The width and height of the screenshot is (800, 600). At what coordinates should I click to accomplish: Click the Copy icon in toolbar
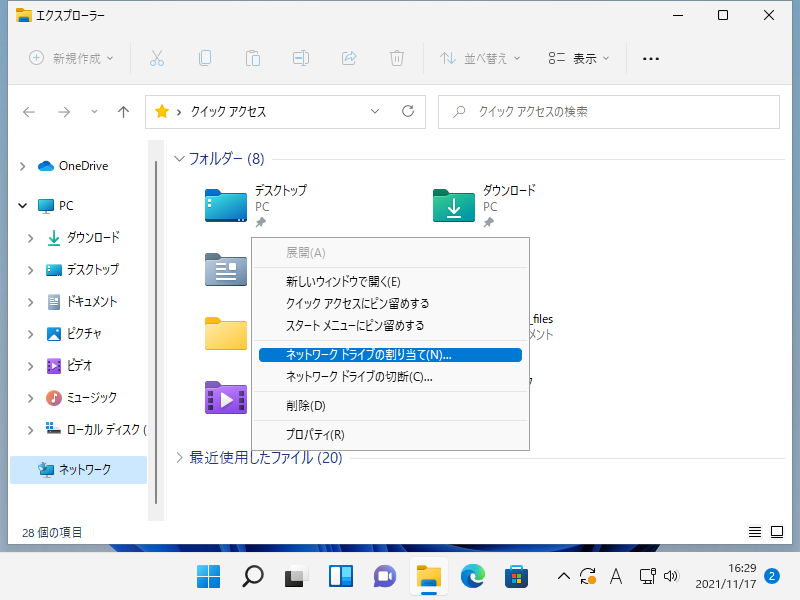[205, 58]
